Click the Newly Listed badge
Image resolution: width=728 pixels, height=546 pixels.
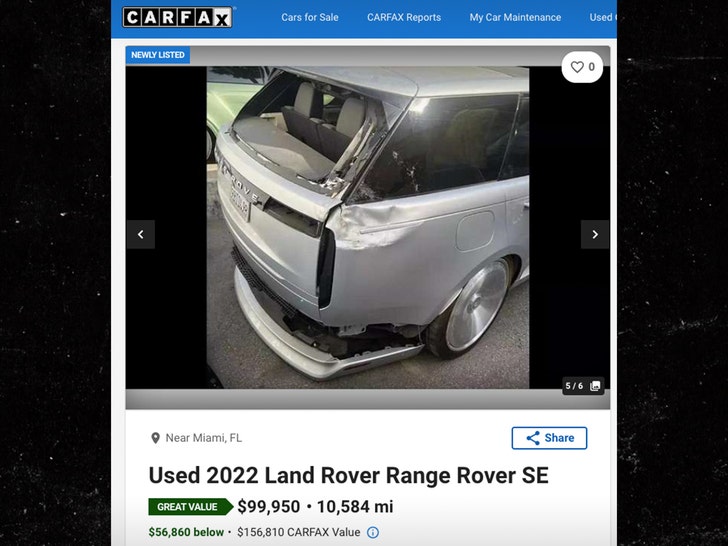pyautogui.click(x=158, y=55)
